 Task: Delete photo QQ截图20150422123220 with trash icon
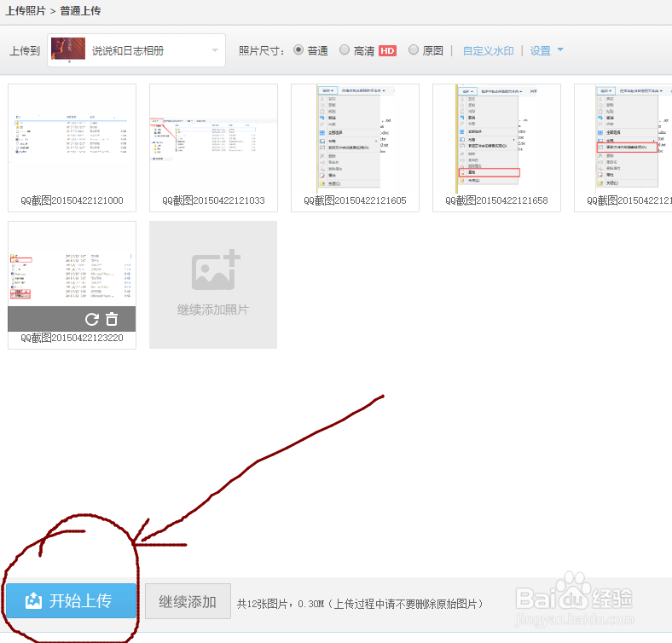[112, 319]
